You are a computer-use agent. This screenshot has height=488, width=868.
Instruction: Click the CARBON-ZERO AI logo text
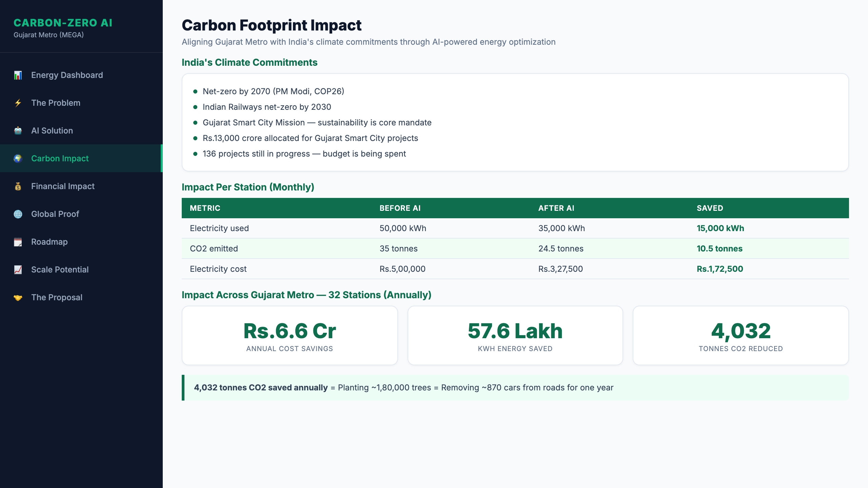coord(63,23)
